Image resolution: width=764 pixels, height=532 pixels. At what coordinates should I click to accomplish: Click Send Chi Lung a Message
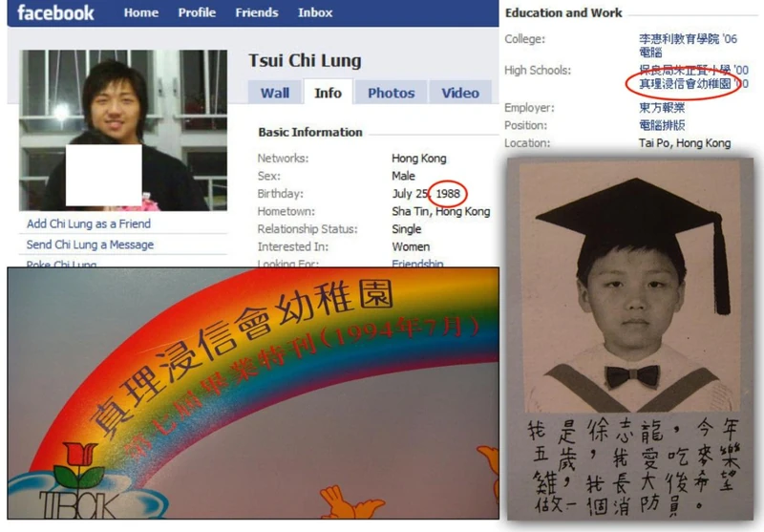pyautogui.click(x=90, y=245)
